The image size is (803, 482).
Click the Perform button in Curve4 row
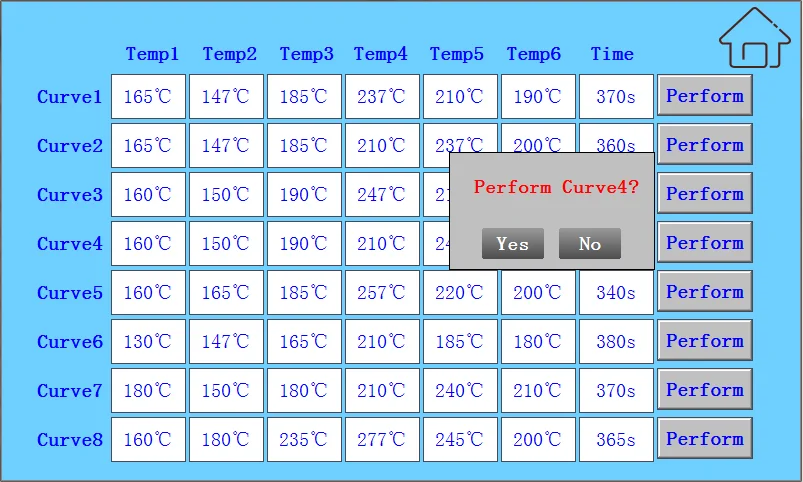click(x=705, y=243)
